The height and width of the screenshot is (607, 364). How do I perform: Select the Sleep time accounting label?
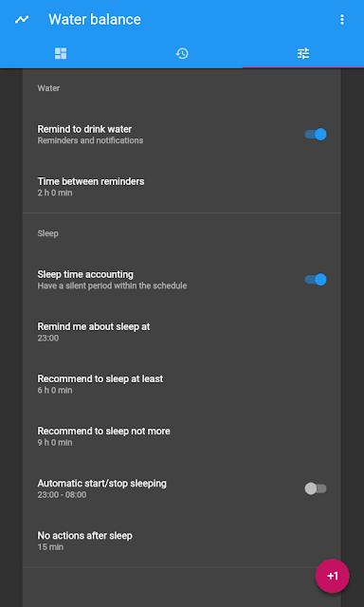tap(85, 274)
